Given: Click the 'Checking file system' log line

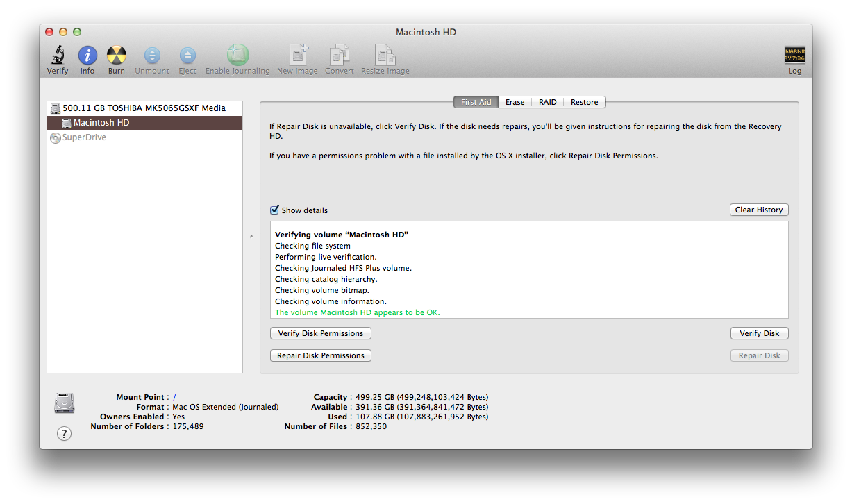Looking at the screenshot, I should coord(312,246).
